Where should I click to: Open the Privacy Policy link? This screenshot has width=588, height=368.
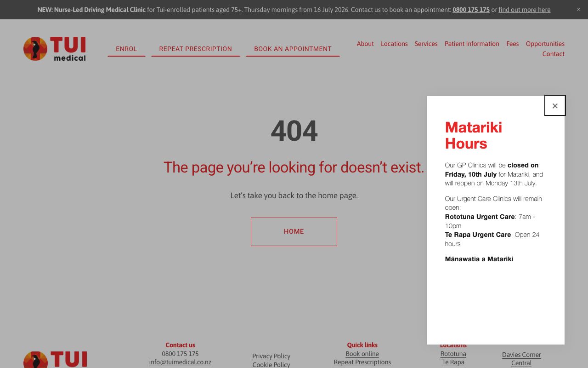pos(271,356)
